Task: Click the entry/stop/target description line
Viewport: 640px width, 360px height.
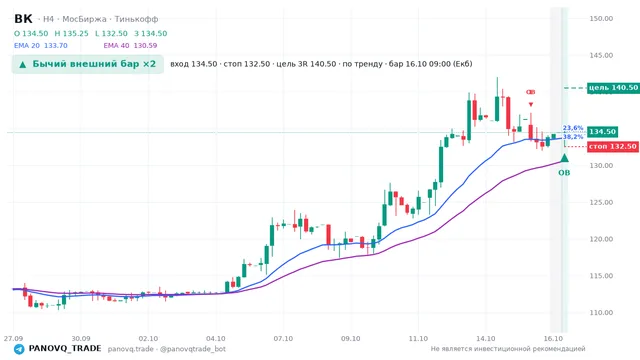Action: 321,64
